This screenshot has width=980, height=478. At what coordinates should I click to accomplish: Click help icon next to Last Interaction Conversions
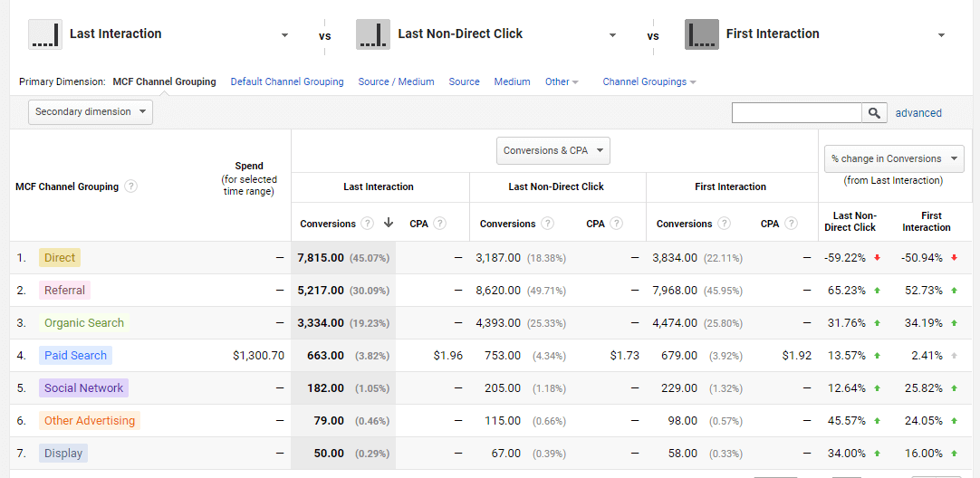click(x=367, y=224)
